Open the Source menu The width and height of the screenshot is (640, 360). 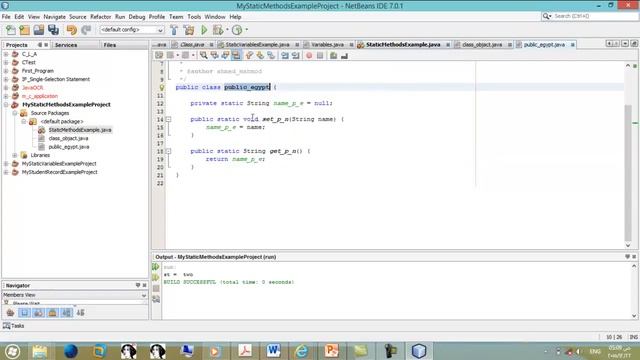click(78, 17)
